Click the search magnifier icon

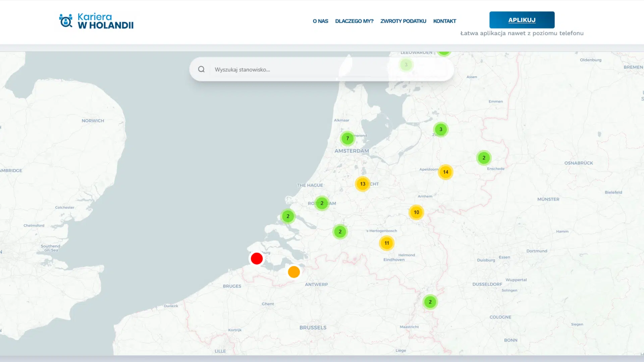[x=201, y=69]
